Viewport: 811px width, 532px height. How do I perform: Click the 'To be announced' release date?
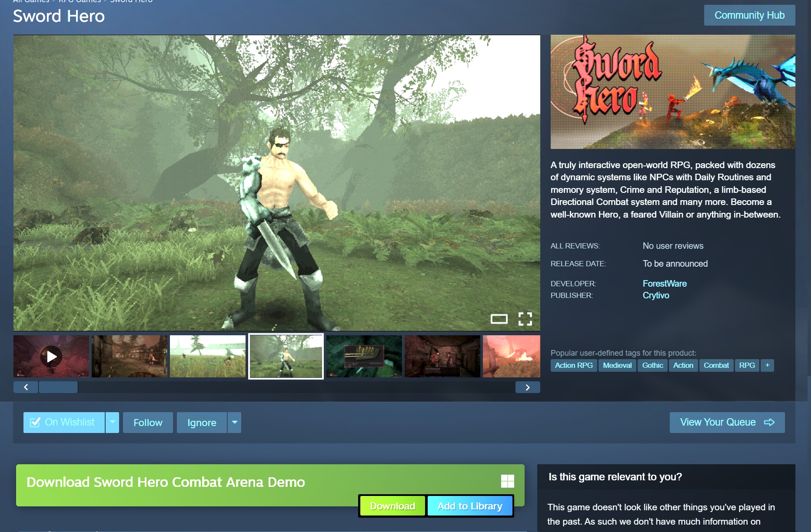675,264
